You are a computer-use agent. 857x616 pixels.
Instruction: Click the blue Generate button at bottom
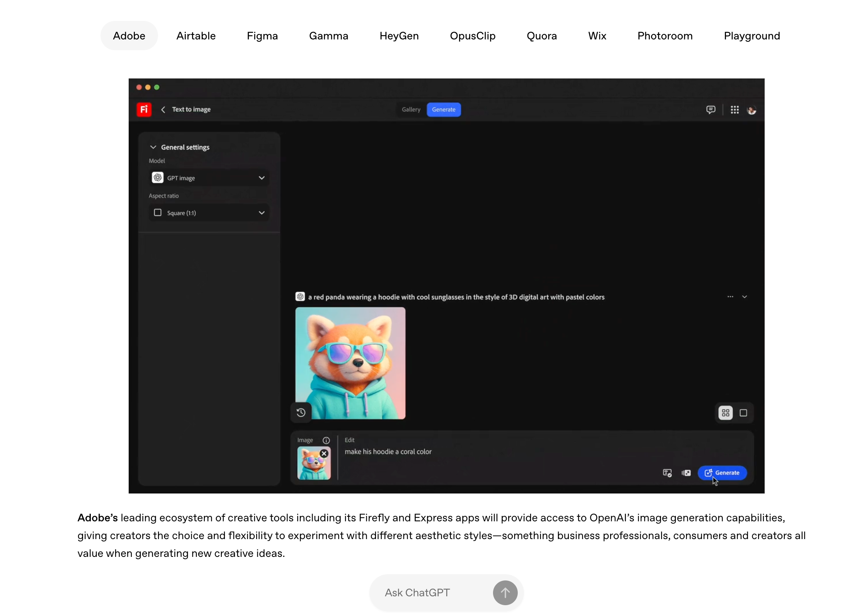point(722,473)
